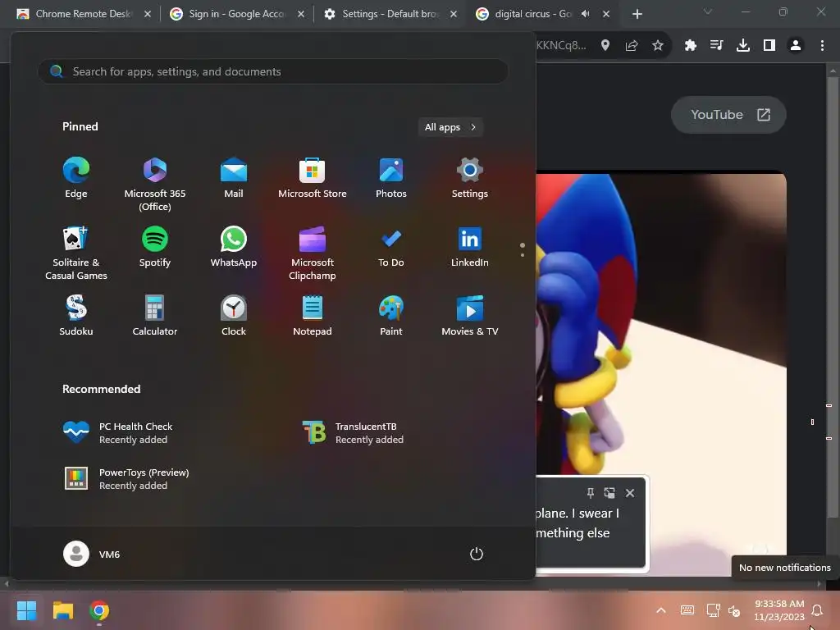Close the caption popup
This screenshot has width=840, height=630.
(630, 493)
